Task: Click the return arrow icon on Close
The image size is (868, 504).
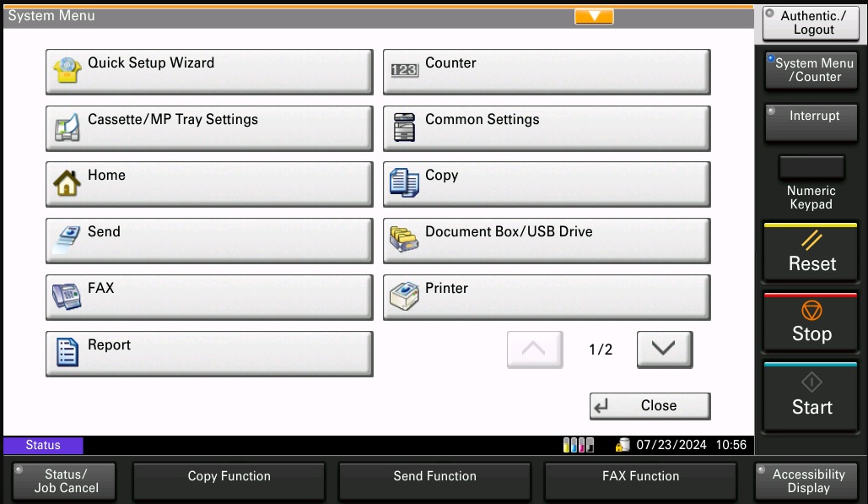Action: pos(601,406)
